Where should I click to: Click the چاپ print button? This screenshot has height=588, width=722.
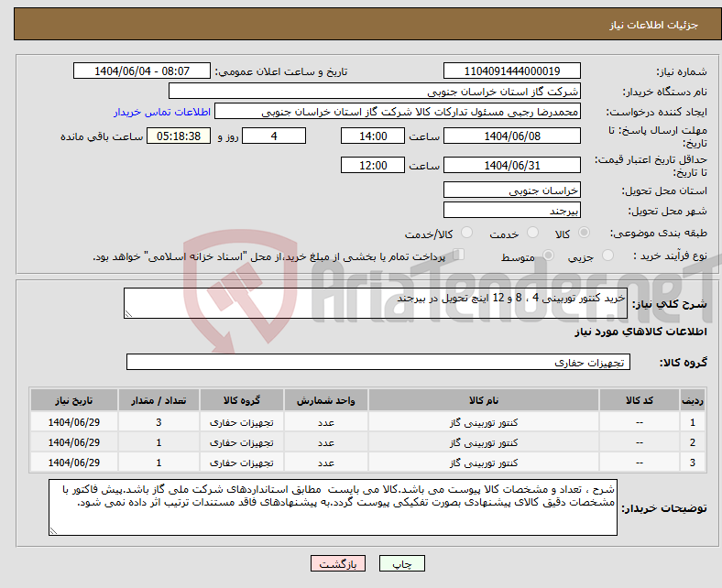[397, 563]
